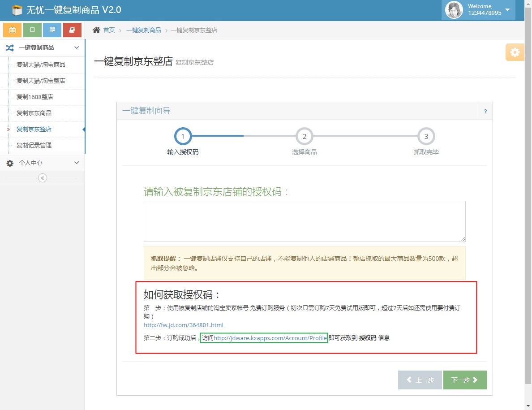The width and height of the screenshot is (532, 410).
Task: Click the help question mark icon
Action: pyautogui.click(x=485, y=111)
